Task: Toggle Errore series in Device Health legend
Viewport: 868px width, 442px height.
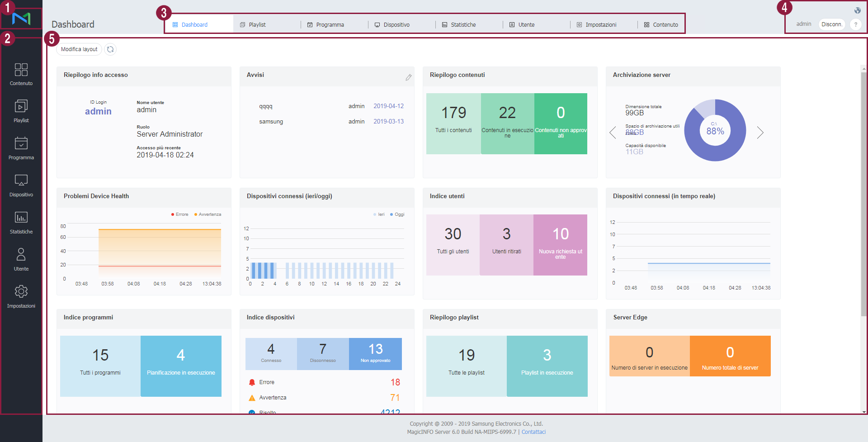Action: (x=180, y=214)
